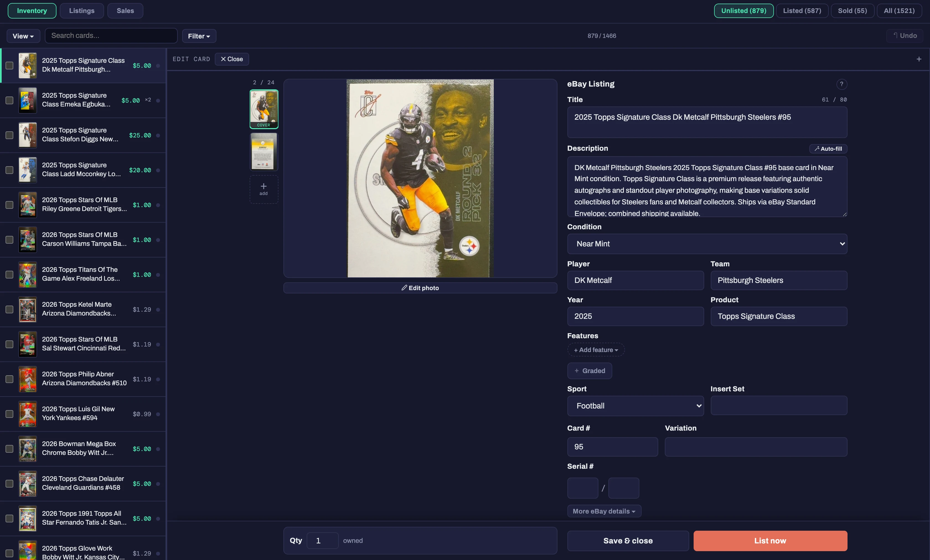Tick the Sal Stewart card checkbox
The height and width of the screenshot is (560, 930).
point(9,344)
